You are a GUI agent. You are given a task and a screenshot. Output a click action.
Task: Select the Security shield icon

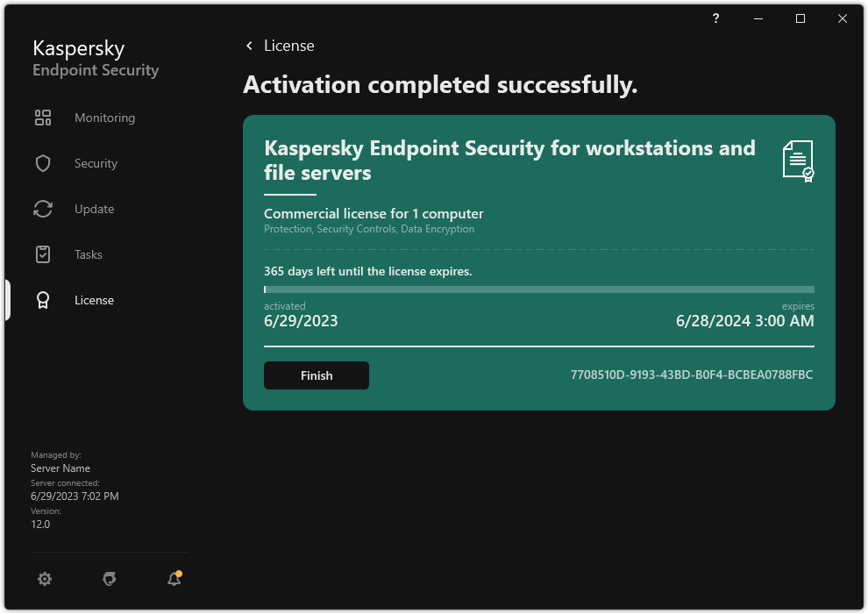[x=43, y=163]
